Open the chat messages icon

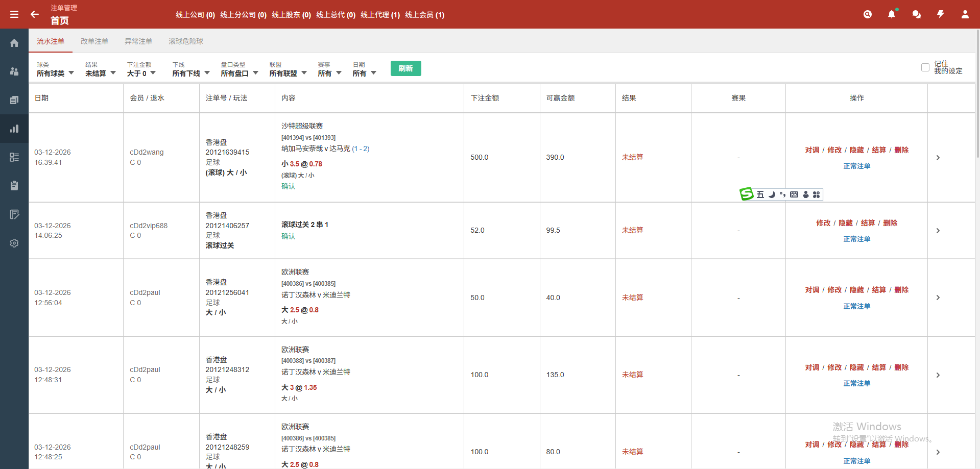(916, 14)
